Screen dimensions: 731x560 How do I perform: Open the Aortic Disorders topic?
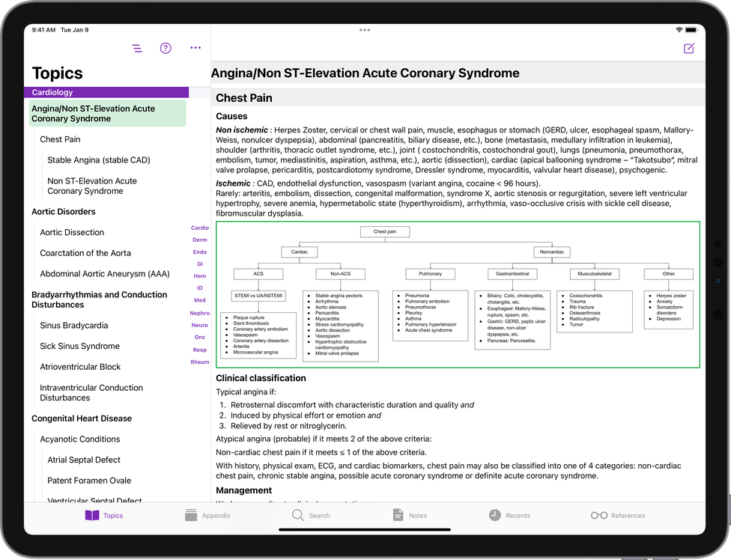tap(64, 212)
